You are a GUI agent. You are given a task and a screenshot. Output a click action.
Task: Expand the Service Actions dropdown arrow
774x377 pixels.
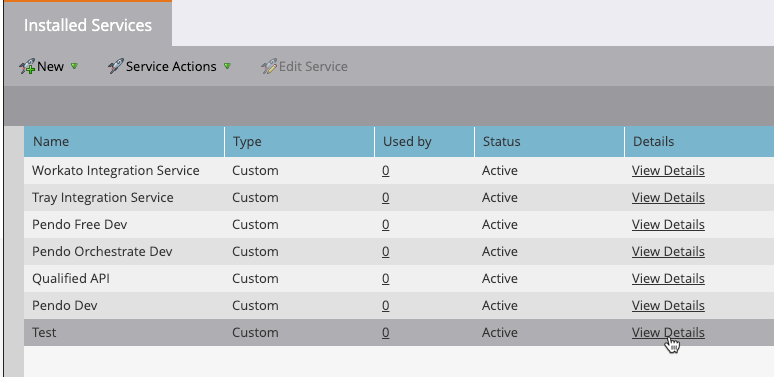[227, 66]
